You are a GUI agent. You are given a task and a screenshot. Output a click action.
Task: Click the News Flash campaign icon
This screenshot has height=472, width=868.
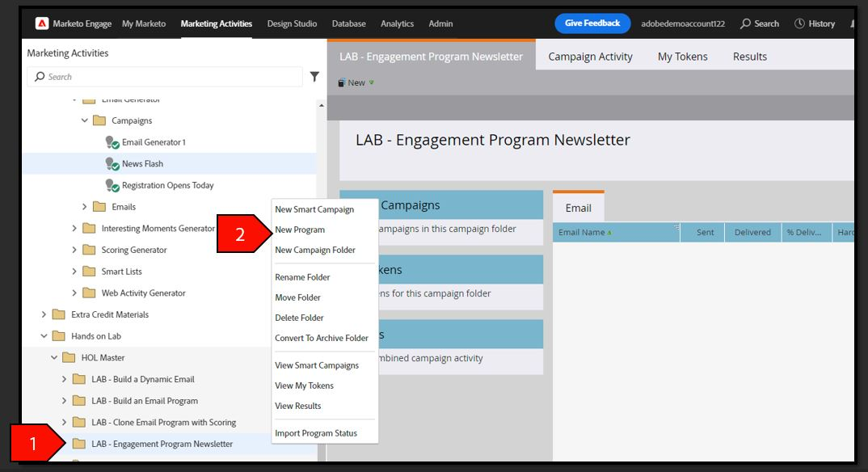(112, 164)
